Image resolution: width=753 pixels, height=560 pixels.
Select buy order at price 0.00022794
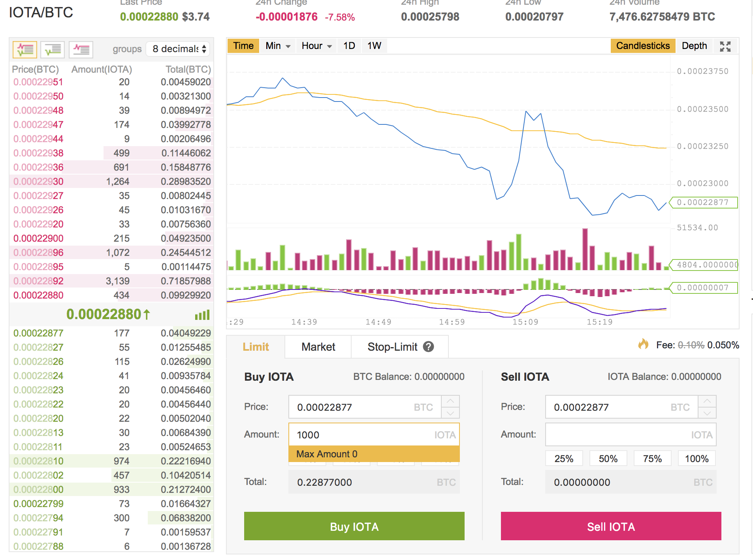pyautogui.click(x=111, y=518)
